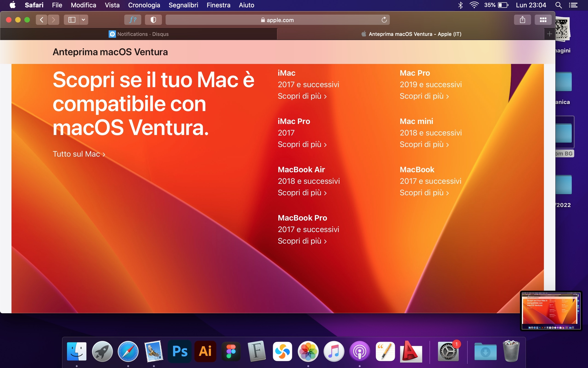Image resolution: width=588 pixels, height=368 pixels.
Task: Go back with the Safari back arrow
Action: tap(42, 20)
